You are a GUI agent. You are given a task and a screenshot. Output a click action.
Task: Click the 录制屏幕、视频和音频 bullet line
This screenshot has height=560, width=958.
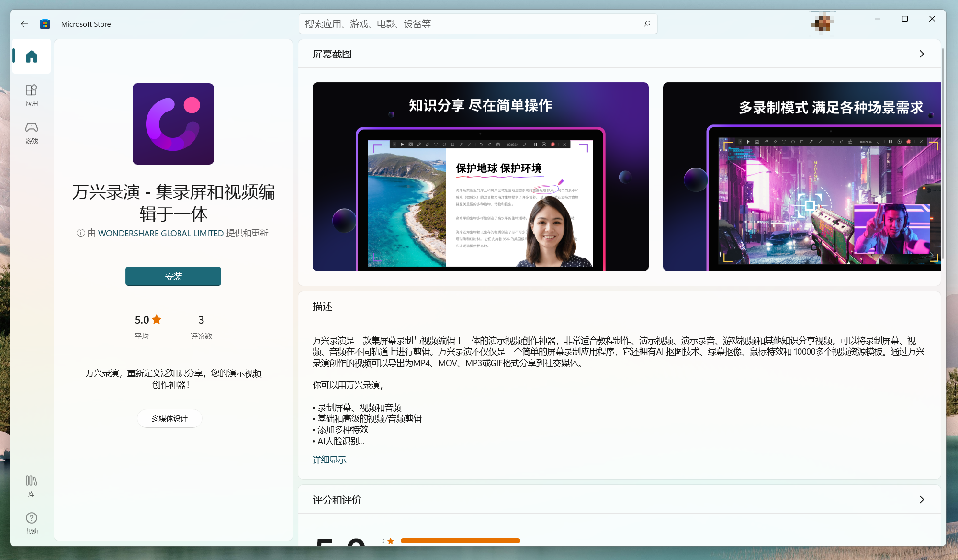click(x=357, y=408)
